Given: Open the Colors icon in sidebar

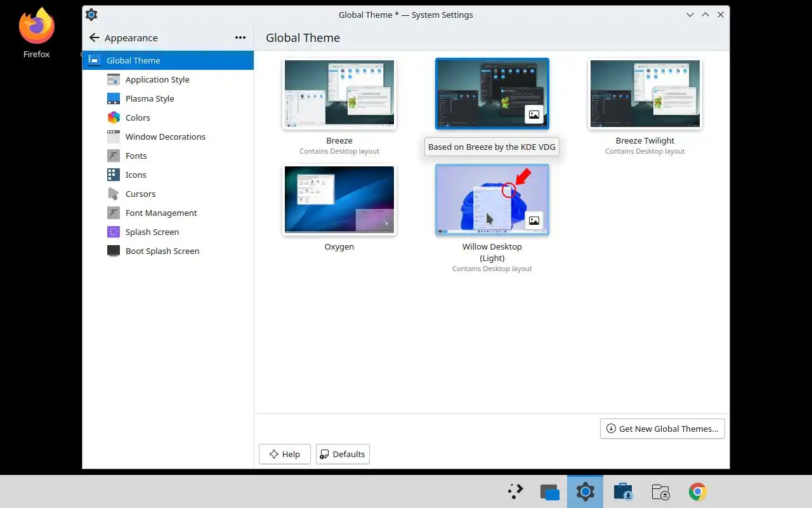Looking at the screenshot, I should (114, 117).
